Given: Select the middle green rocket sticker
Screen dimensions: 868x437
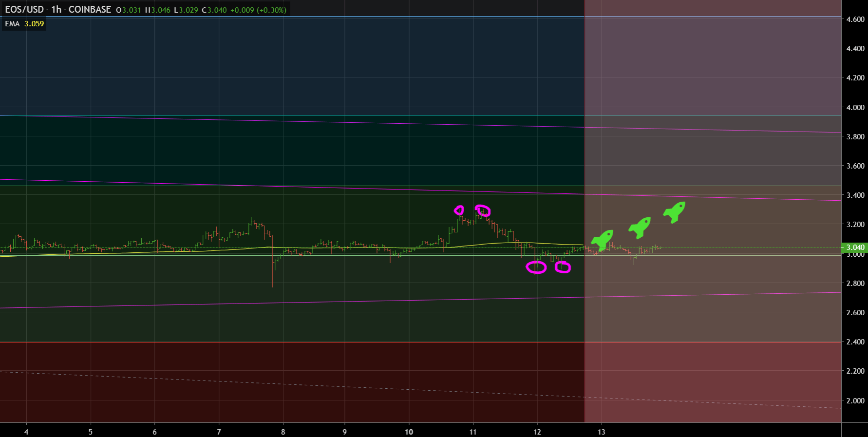Looking at the screenshot, I should pyautogui.click(x=640, y=228).
